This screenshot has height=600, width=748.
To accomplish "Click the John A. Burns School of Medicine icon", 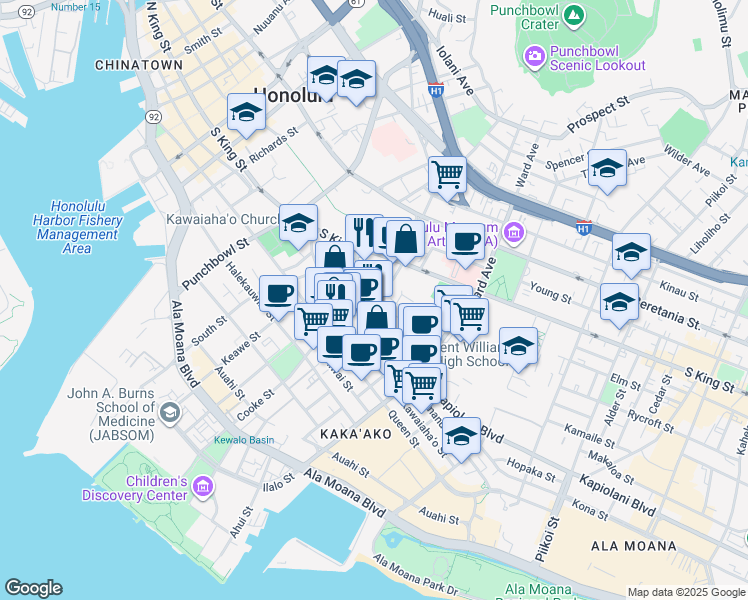I will [170, 412].
